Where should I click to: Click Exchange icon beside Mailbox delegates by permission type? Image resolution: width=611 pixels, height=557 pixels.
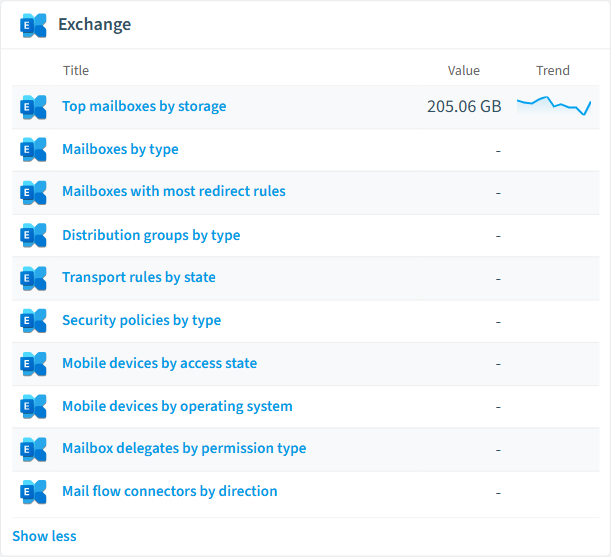click(33, 449)
